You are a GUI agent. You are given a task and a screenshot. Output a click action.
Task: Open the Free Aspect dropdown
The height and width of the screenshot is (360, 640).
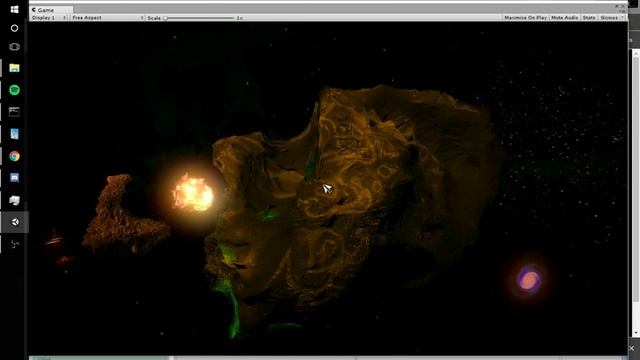click(108, 18)
